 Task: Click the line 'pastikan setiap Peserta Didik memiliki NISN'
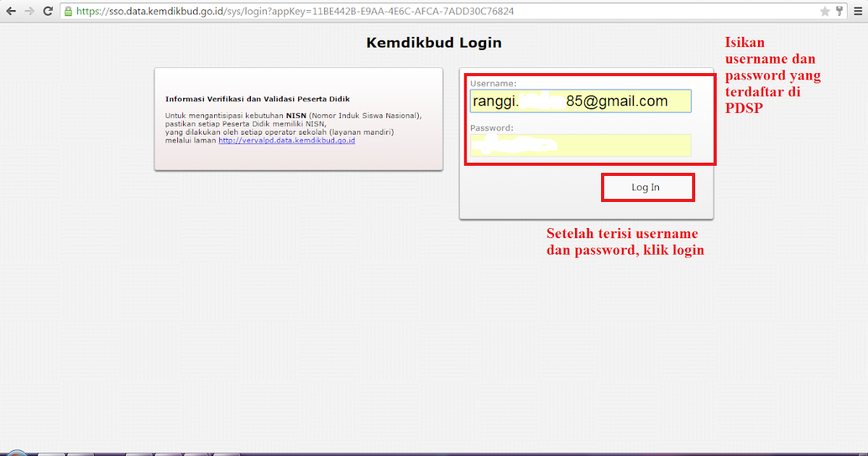[246, 124]
